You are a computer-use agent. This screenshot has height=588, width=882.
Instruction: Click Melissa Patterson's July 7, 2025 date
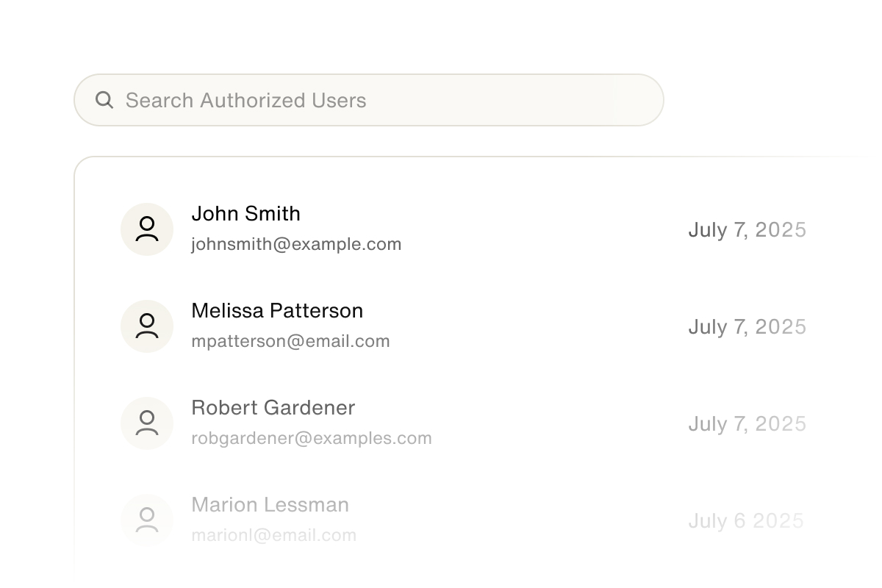747,327
